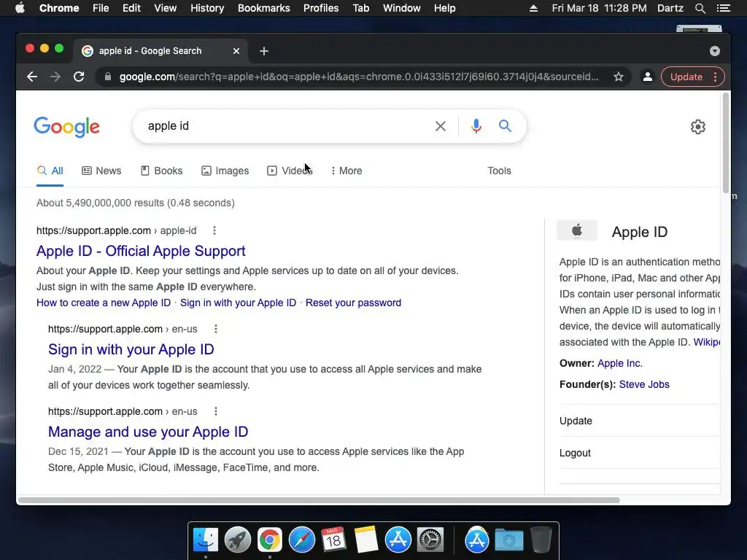Image resolution: width=747 pixels, height=560 pixels.
Task: Close the apple id Google Search tab
Action: coord(236,51)
